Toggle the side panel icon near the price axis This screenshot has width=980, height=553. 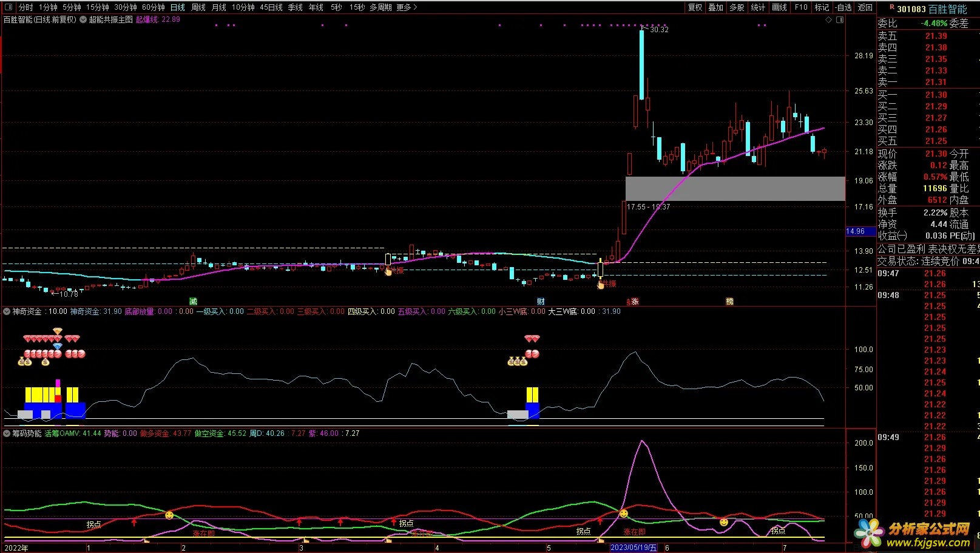click(x=840, y=20)
